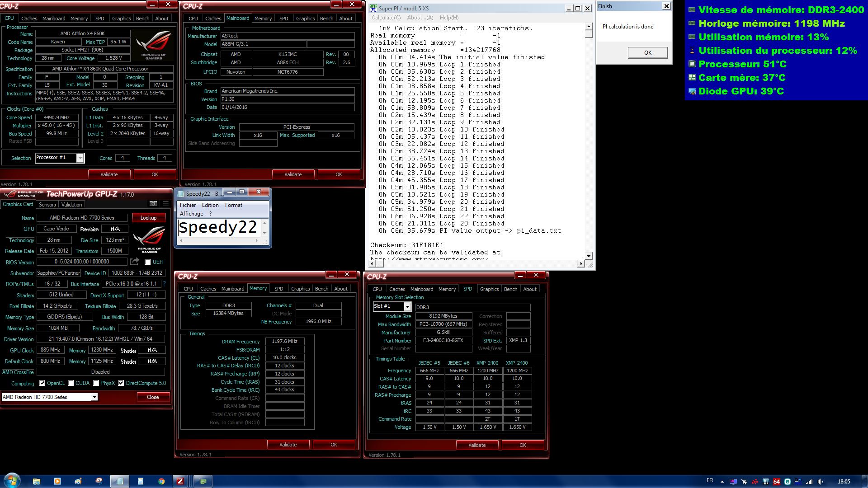The height and width of the screenshot is (488, 868).
Task: Open About...(A) menu in Super PI
Action: tap(420, 18)
